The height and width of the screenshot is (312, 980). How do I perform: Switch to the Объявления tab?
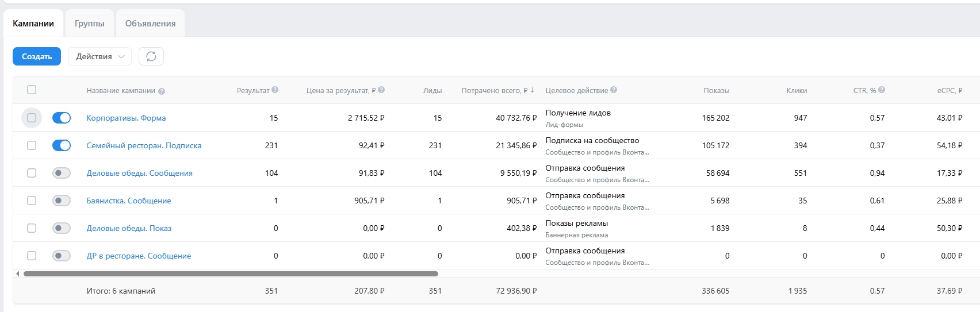(x=150, y=24)
